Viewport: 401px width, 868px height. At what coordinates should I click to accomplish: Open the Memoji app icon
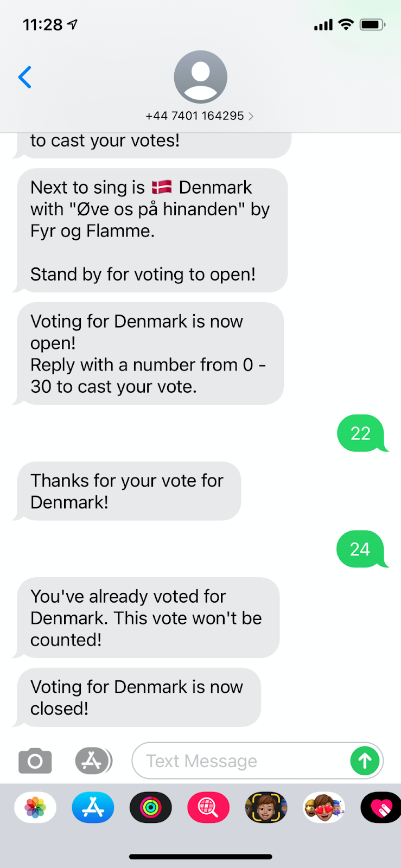pos(266,808)
